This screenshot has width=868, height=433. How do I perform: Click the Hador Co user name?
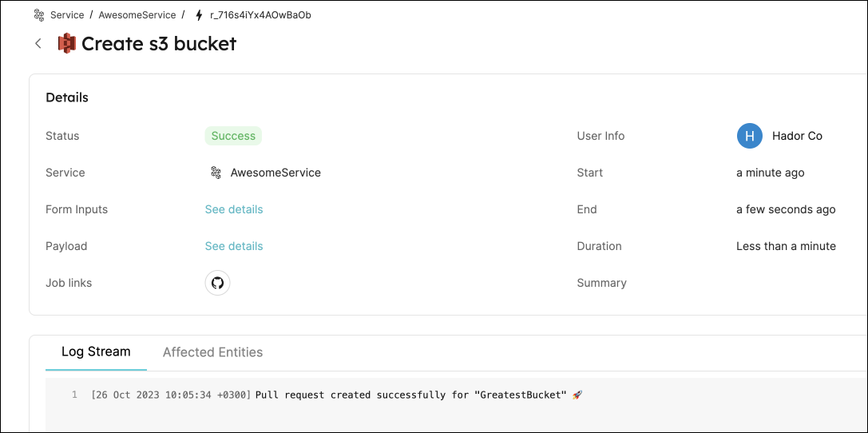pos(797,136)
